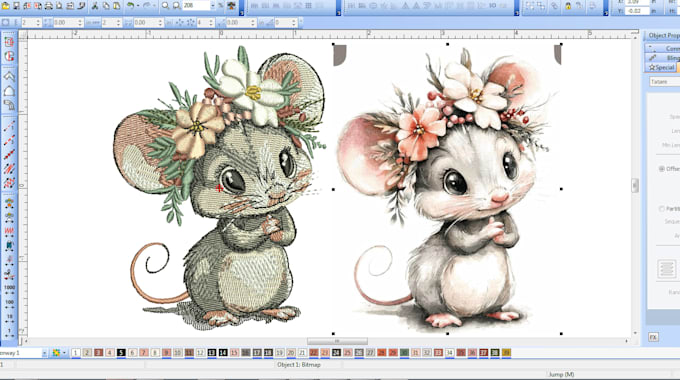Select the Zoom magnifier tool

pyautogui.click(x=165, y=6)
